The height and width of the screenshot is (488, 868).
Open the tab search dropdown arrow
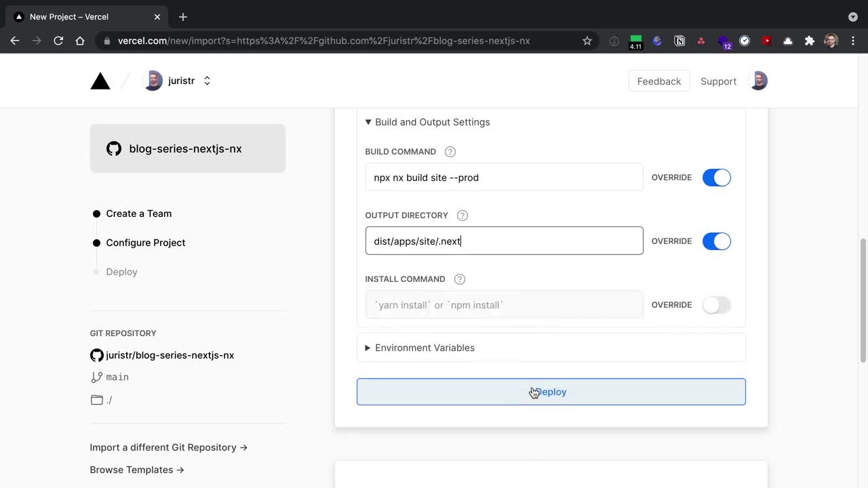point(853,16)
